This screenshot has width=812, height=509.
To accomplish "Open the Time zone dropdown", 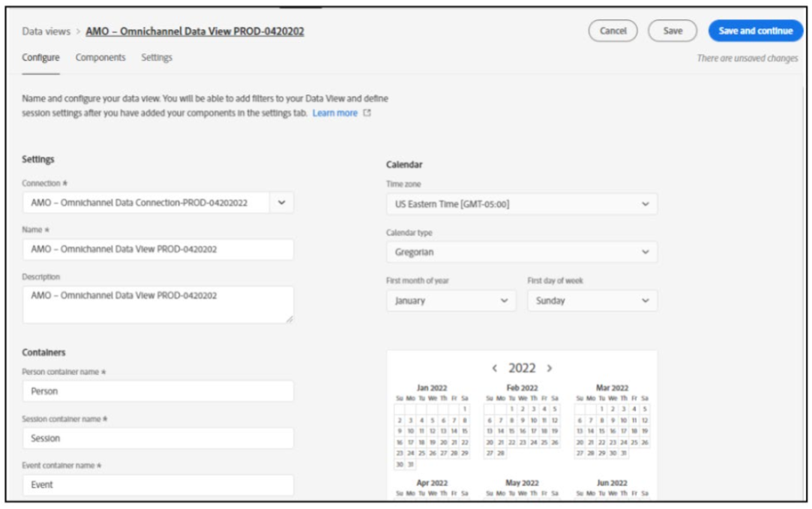I will tap(522, 204).
